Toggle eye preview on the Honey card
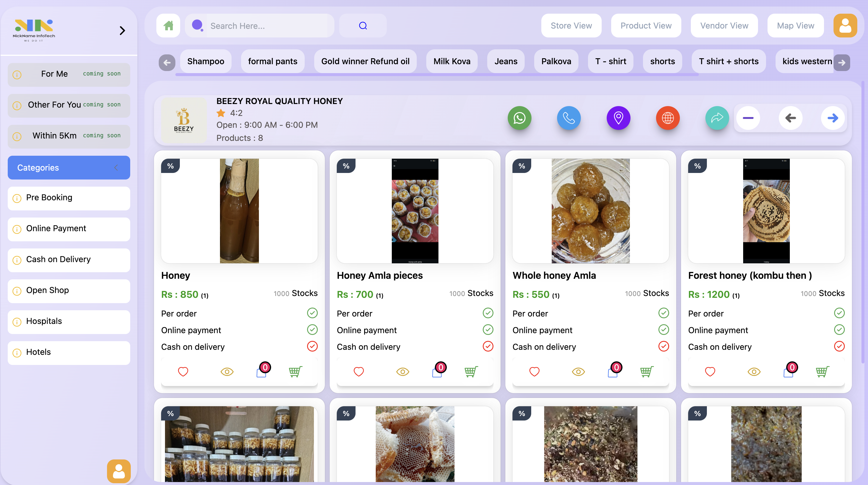The width and height of the screenshot is (868, 485). (227, 372)
